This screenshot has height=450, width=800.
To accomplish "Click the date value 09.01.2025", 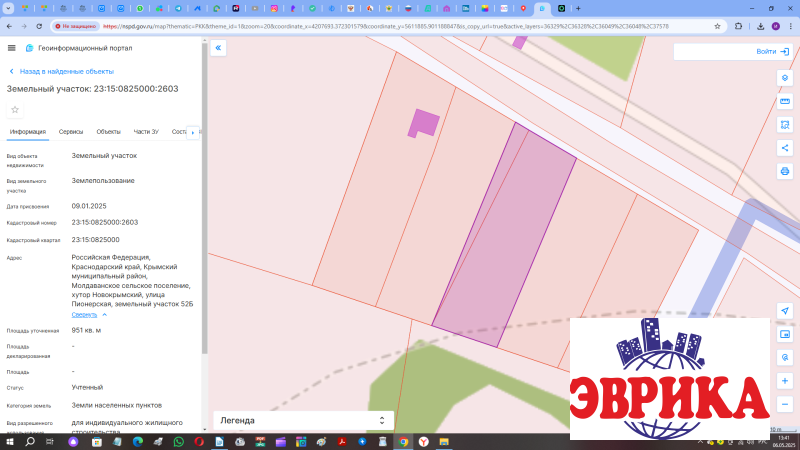I will tap(89, 206).
